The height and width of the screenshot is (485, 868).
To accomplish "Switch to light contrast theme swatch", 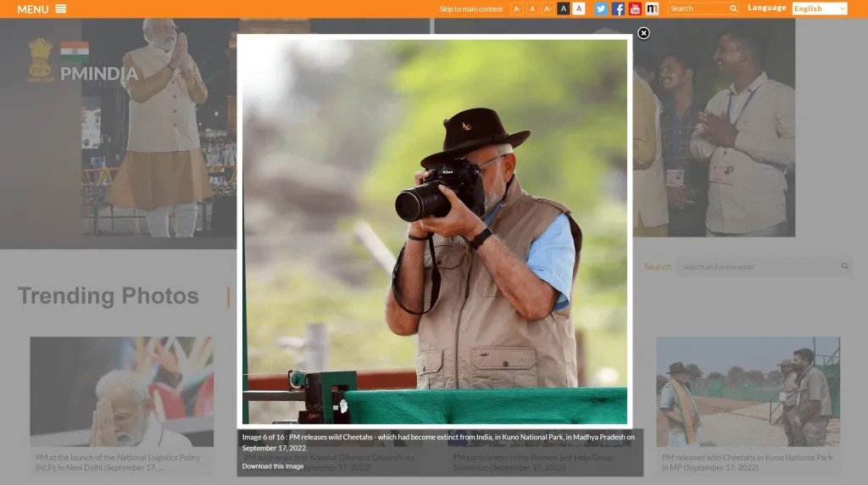I will click(x=578, y=8).
